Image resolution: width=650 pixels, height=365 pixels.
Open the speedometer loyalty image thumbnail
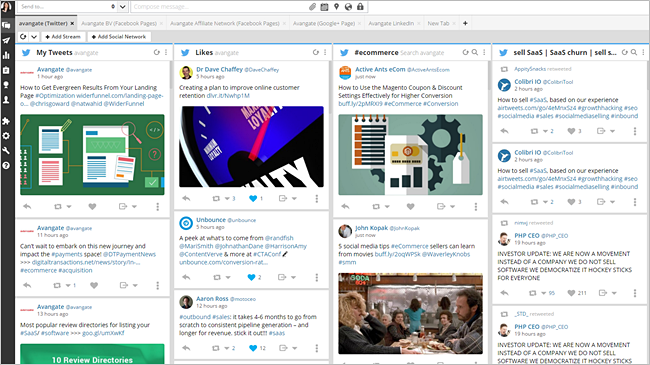[251, 146]
